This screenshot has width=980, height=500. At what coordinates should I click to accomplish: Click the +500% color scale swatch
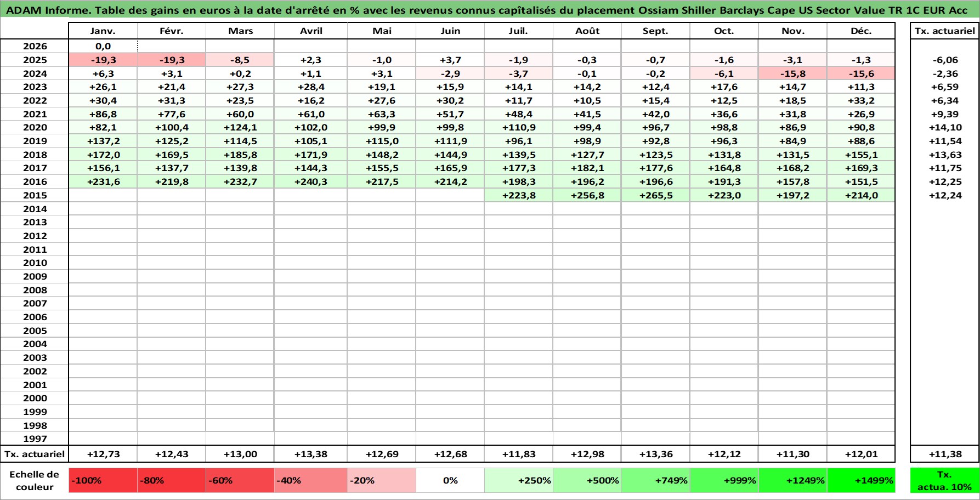click(x=587, y=480)
